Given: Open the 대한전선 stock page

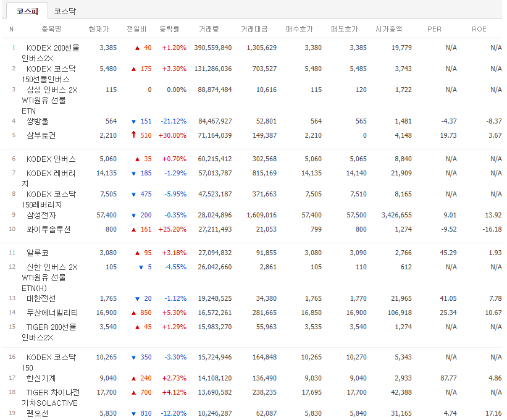Looking at the screenshot, I should pyautogui.click(x=41, y=298).
